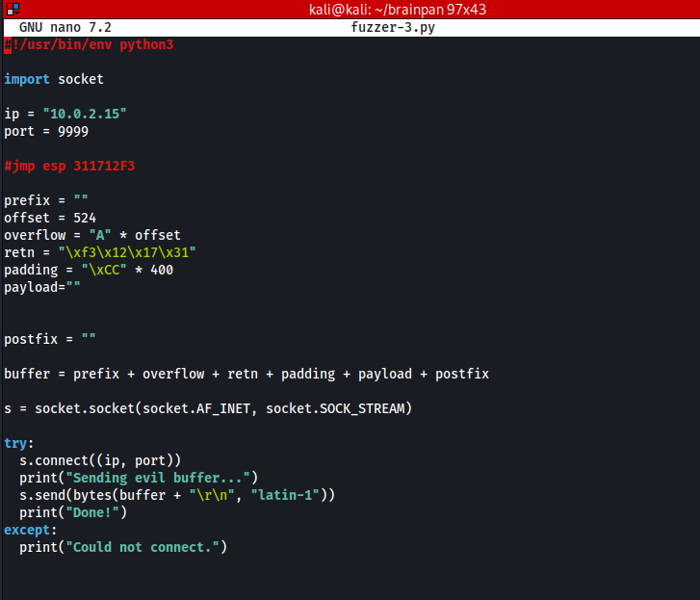Click the file name "fuzzer-3.py" in nano header
The image size is (700, 600).
393,27
